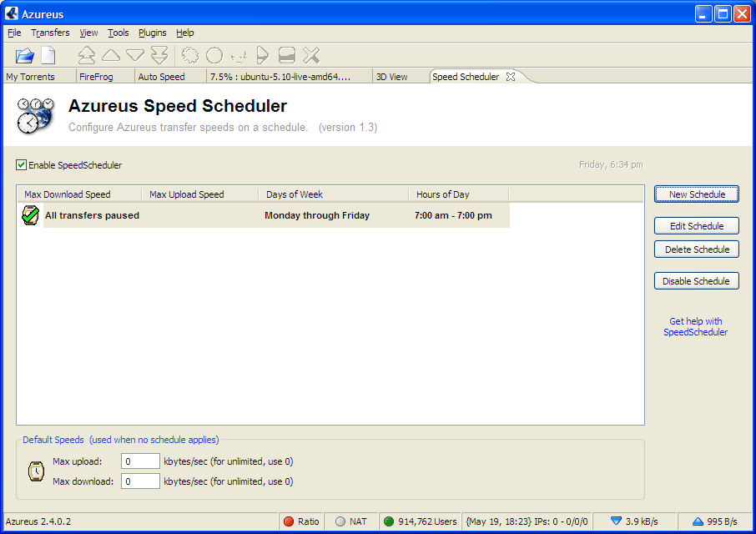This screenshot has width=756, height=534.
Task: Open the File menu
Action: [x=14, y=33]
